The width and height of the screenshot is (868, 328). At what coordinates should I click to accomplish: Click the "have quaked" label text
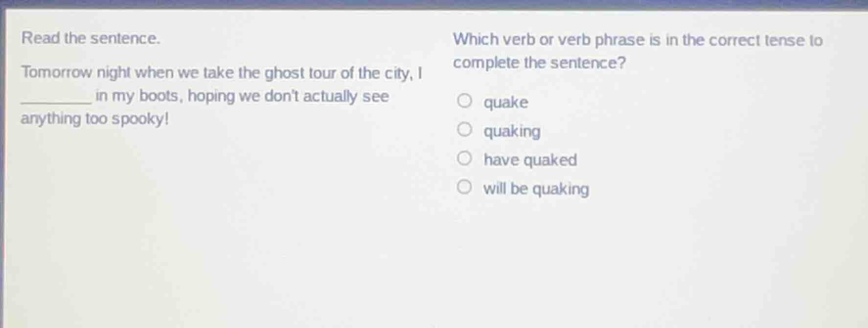[x=530, y=159]
